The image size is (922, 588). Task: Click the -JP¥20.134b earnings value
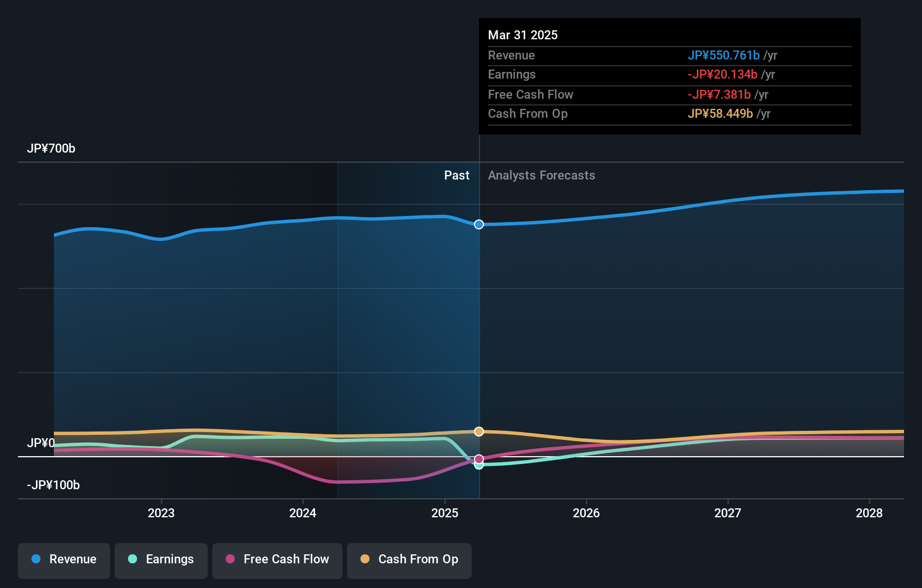723,75
